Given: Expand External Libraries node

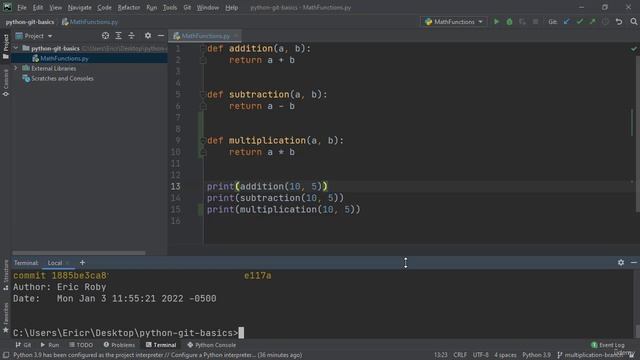Looking at the screenshot, I should (x=16, y=68).
